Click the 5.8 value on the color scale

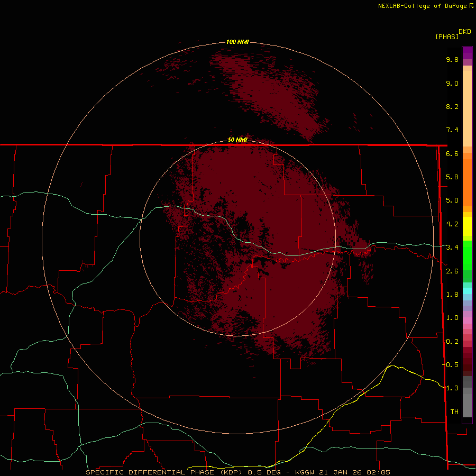coord(452,177)
